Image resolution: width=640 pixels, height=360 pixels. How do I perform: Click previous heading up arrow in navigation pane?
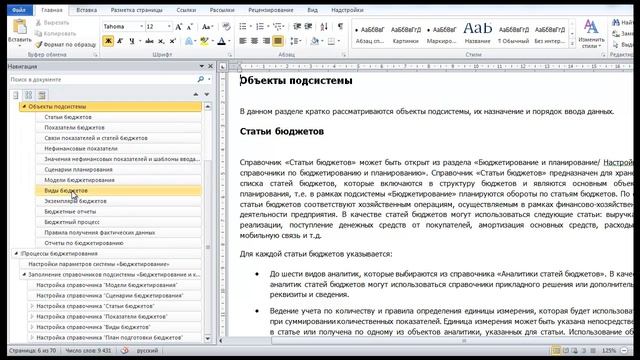pyautogui.click(x=196, y=95)
